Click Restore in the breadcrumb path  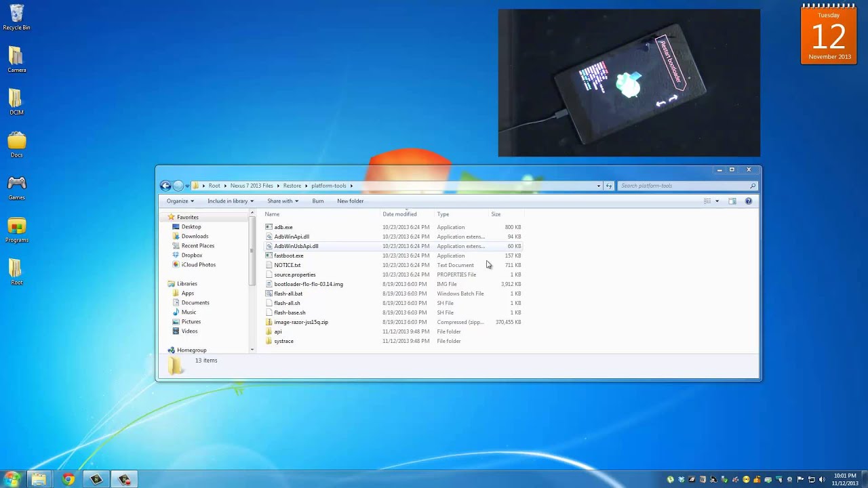point(292,186)
